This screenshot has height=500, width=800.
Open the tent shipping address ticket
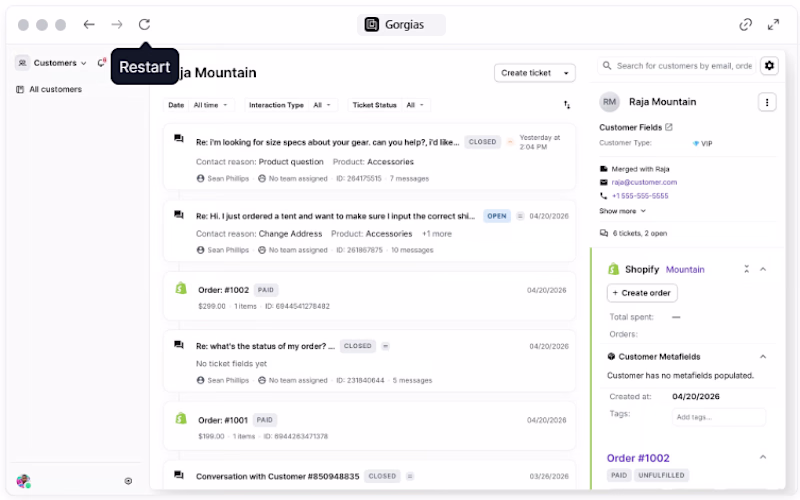(369, 231)
